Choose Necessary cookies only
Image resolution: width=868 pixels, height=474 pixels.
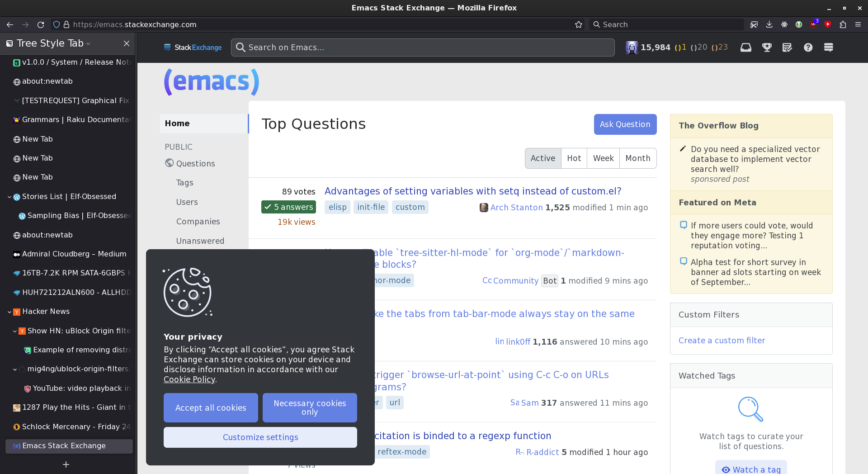(310, 408)
